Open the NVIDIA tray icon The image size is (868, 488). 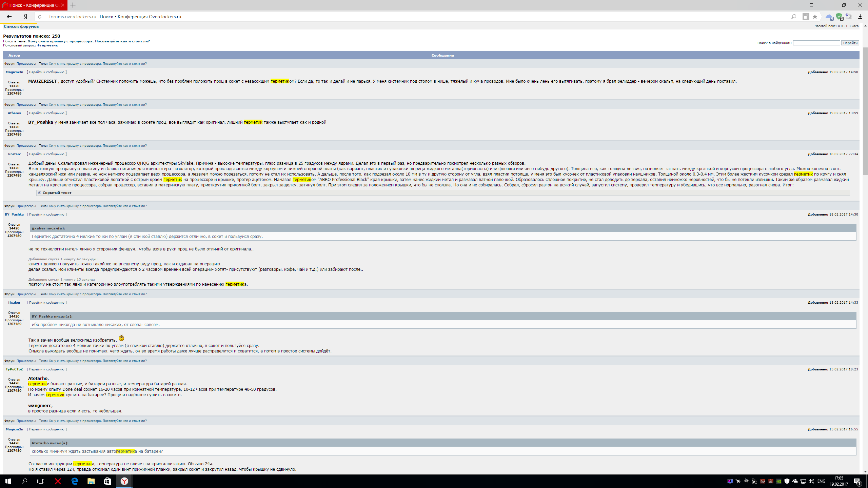(779, 481)
